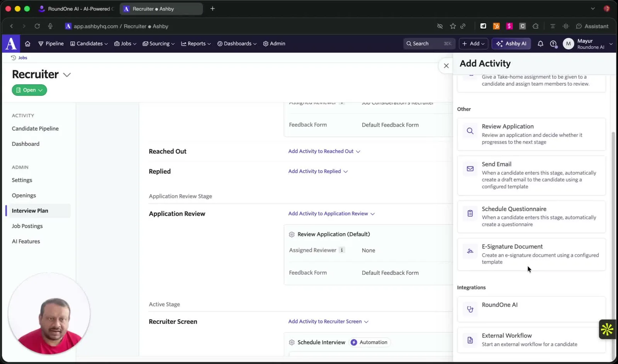The width and height of the screenshot is (618, 364).
Task: Click the gear icon beside Schedule Interview
Action: tap(292, 342)
